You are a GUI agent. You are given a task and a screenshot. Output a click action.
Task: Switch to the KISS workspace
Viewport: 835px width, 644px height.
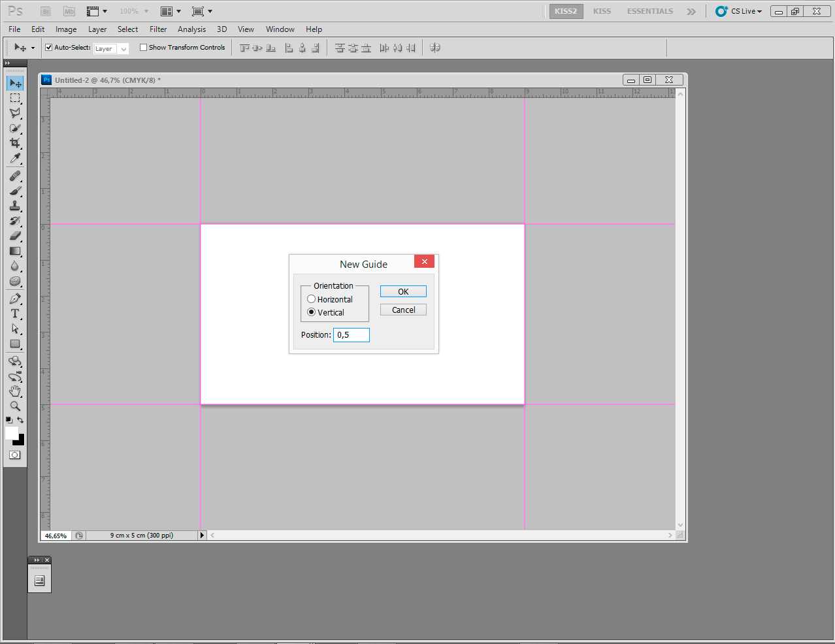click(x=602, y=11)
